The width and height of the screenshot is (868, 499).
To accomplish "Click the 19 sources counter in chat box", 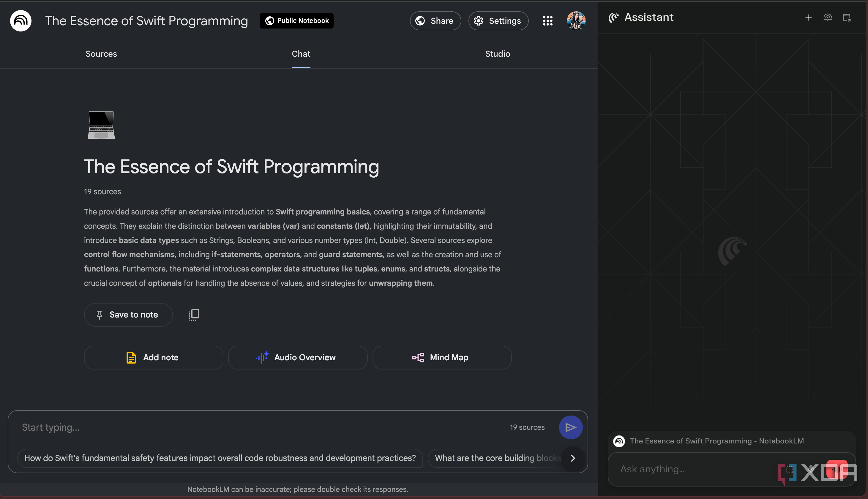I will 527,427.
